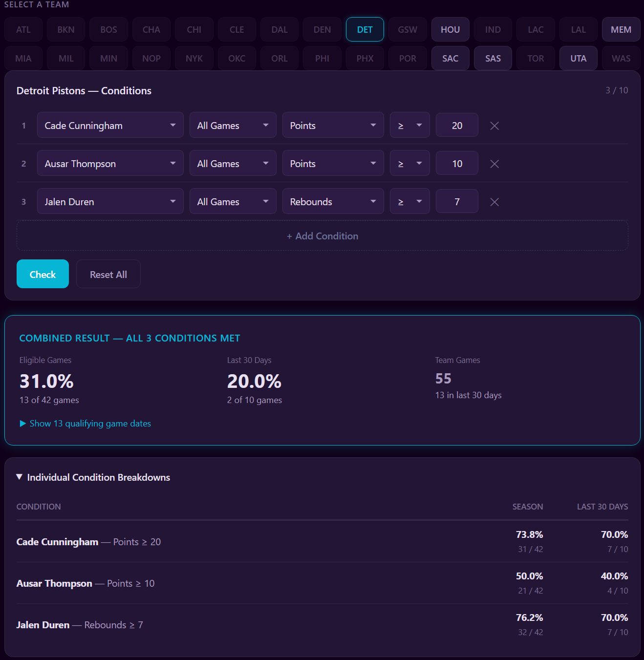This screenshot has width=644, height=660.
Task: Select the MEM team tab
Action: point(621,30)
